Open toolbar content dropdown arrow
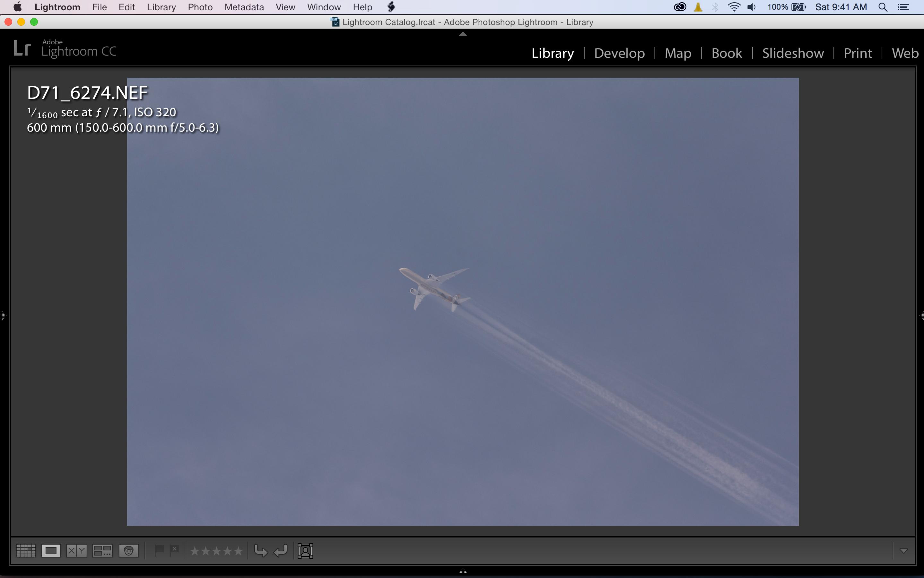The image size is (924, 578). 903,551
